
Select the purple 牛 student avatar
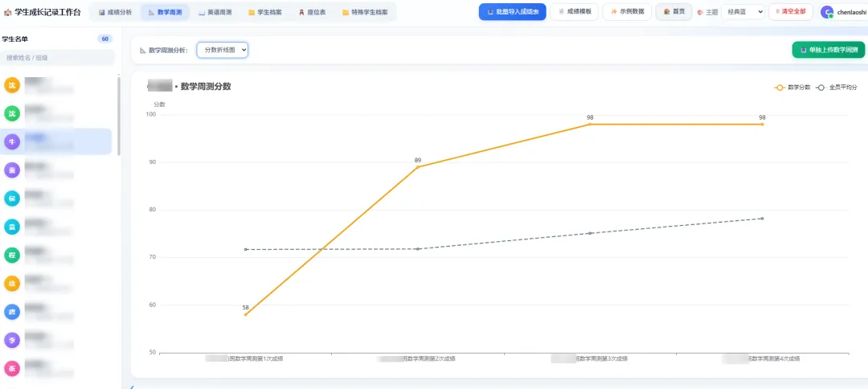(12, 142)
